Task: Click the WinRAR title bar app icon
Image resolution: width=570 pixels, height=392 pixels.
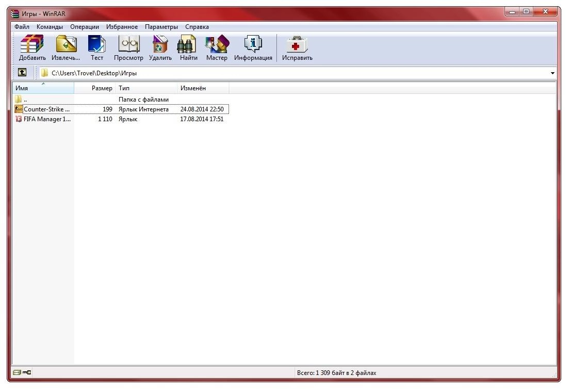Action: coord(14,14)
